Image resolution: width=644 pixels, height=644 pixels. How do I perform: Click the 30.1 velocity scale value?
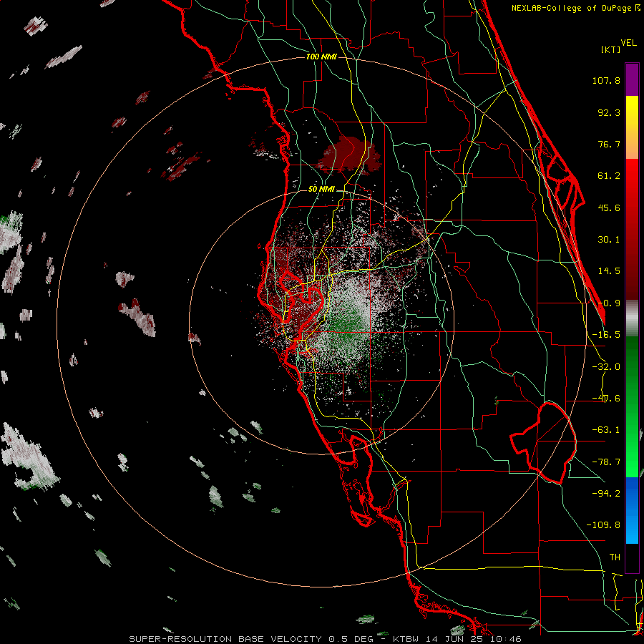pos(609,239)
